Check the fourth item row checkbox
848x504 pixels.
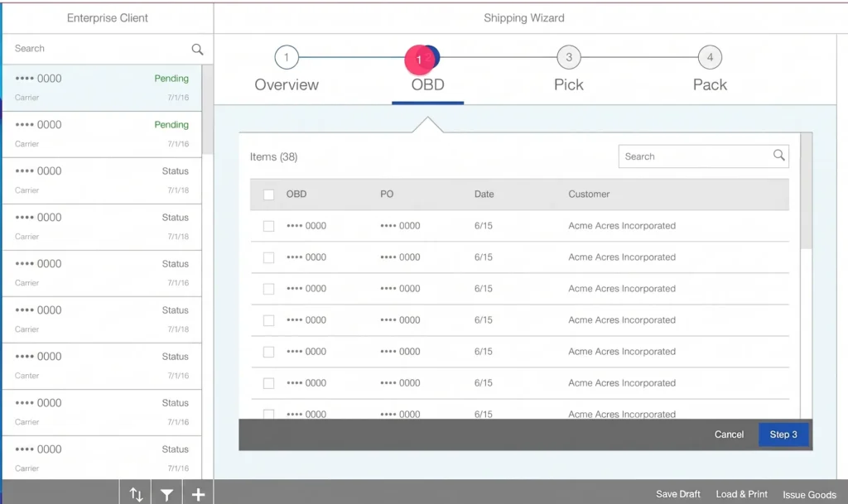tap(269, 320)
